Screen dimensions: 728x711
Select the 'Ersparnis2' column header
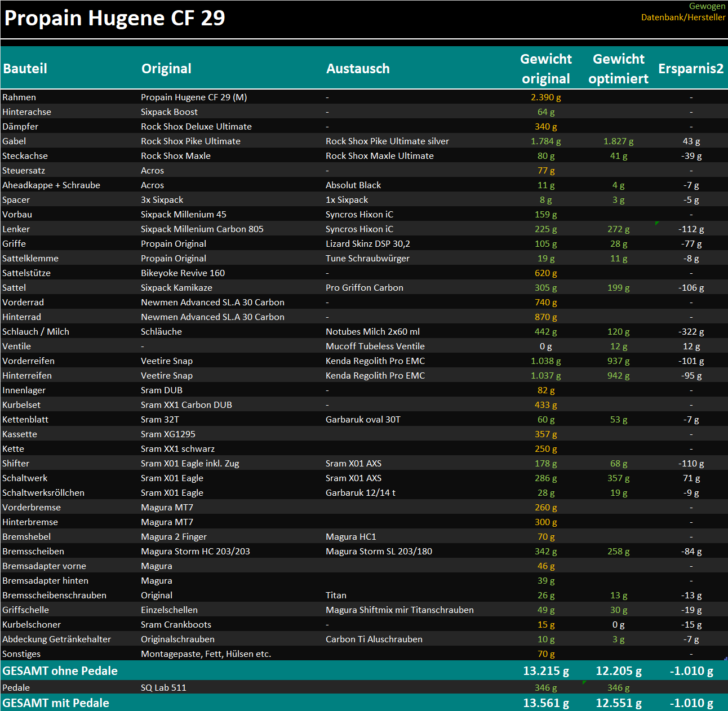tap(691, 69)
